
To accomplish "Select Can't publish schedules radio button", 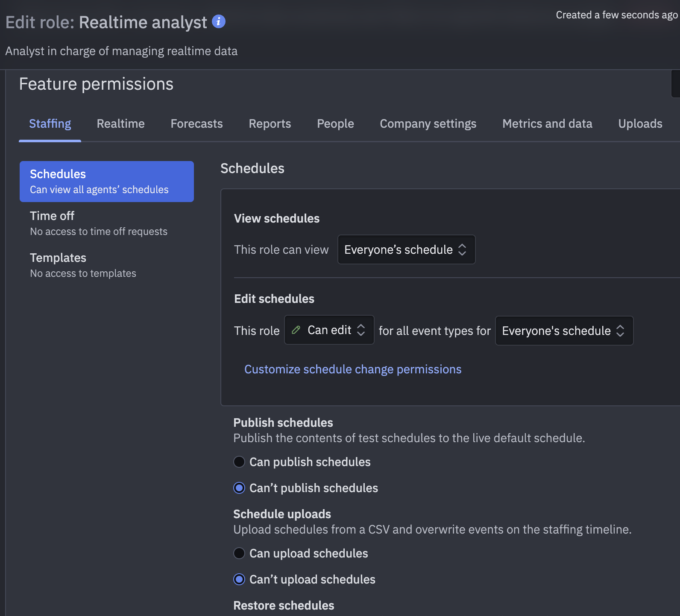I will (x=239, y=488).
